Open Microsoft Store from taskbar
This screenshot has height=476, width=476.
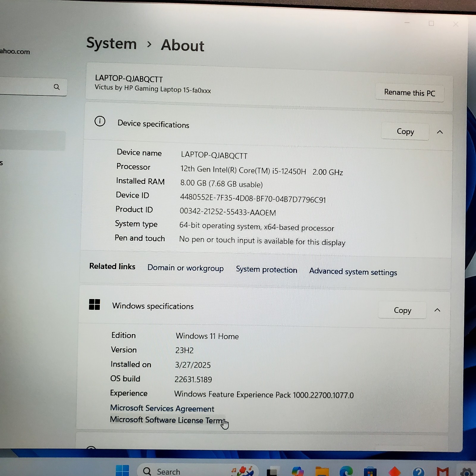[x=370, y=472]
